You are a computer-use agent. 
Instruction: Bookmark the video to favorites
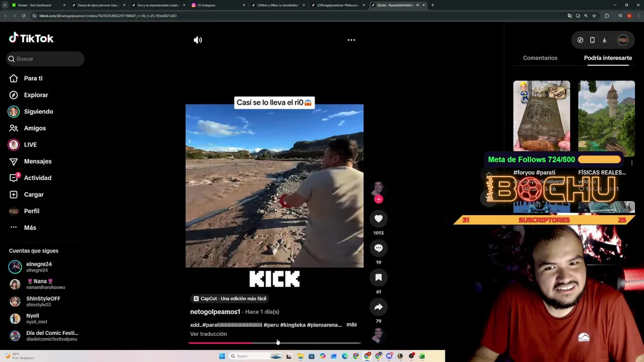coord(378,277)
